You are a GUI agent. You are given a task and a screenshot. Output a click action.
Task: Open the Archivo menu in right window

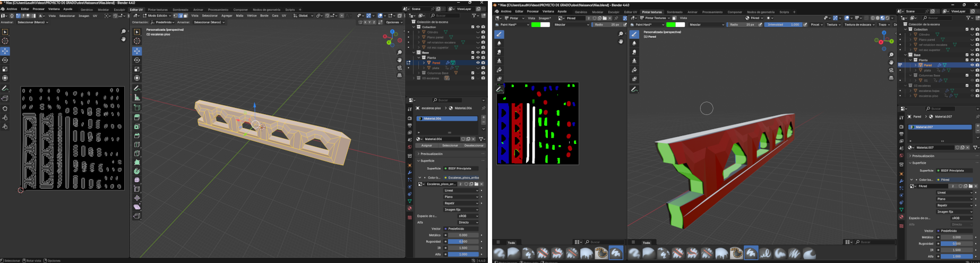[505, 11]
